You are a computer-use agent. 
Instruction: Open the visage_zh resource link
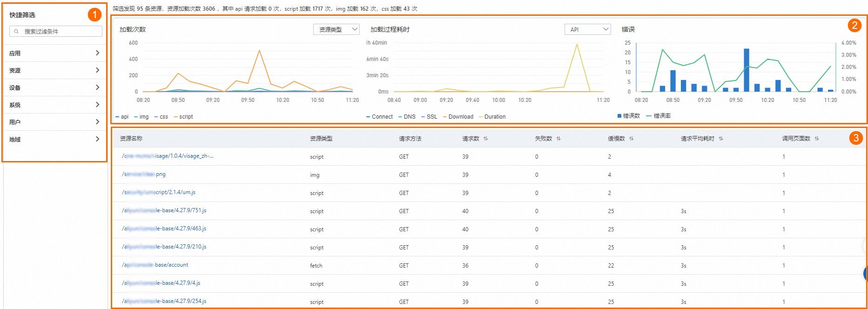(168, 156)
